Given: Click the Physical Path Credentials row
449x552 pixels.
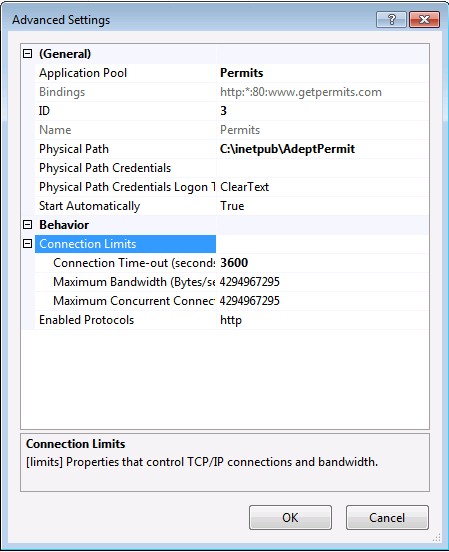Looking at the screenshot, I should tap(232, 168).
